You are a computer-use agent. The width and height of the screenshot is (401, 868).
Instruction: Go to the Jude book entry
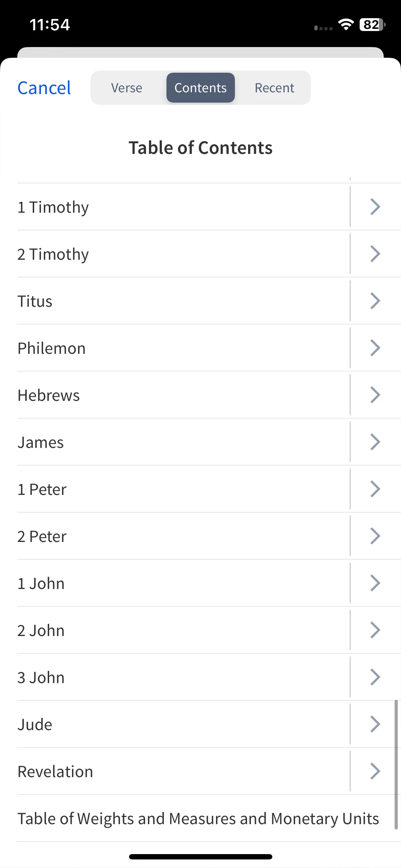[x=184, y=724]
